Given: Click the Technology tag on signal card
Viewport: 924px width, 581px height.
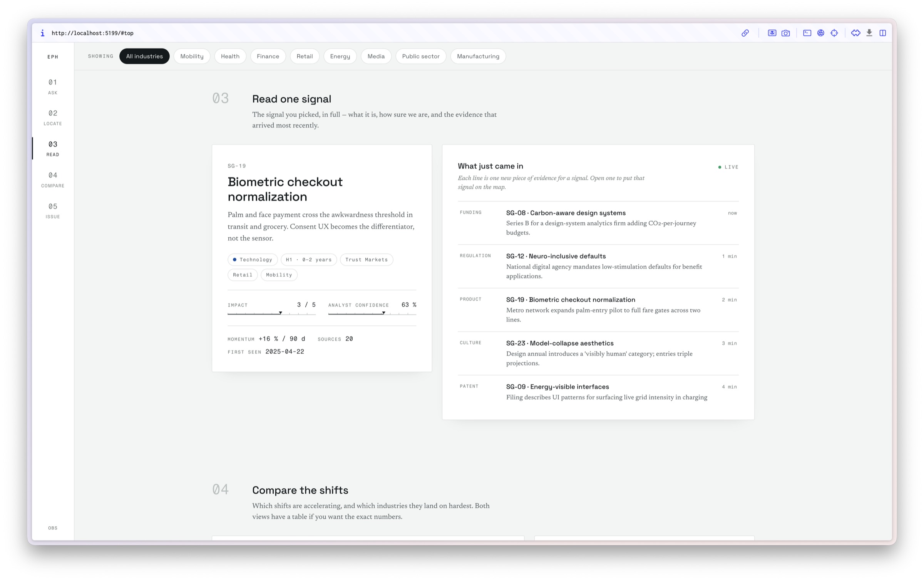Looking at the screenshot, I should click(x=253, y=260).
